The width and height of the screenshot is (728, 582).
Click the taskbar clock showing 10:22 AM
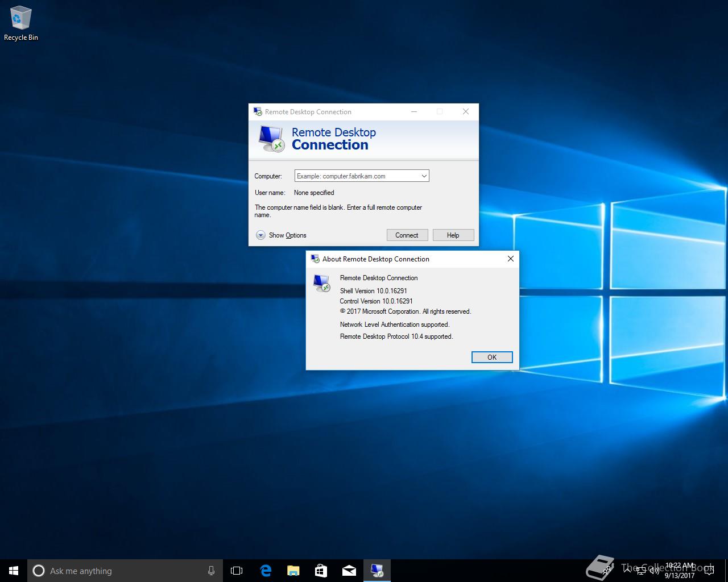coord(679,571)
